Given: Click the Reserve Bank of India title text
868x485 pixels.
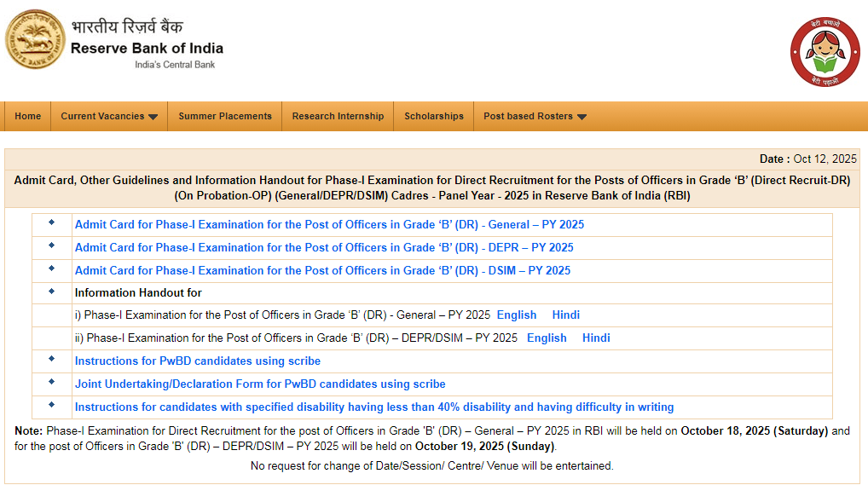Looking at the screenshot, I should (147, 48).
